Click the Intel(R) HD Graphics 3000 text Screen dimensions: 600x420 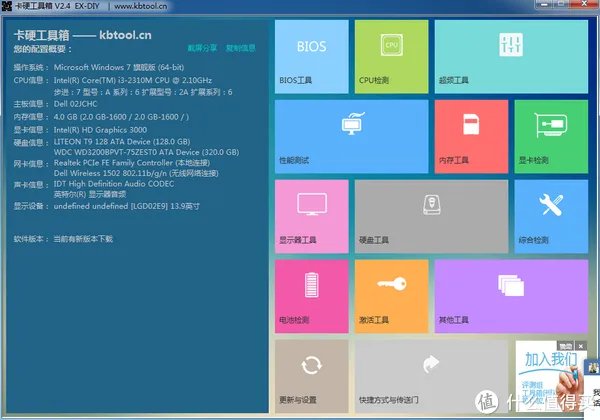click(100, 130)
